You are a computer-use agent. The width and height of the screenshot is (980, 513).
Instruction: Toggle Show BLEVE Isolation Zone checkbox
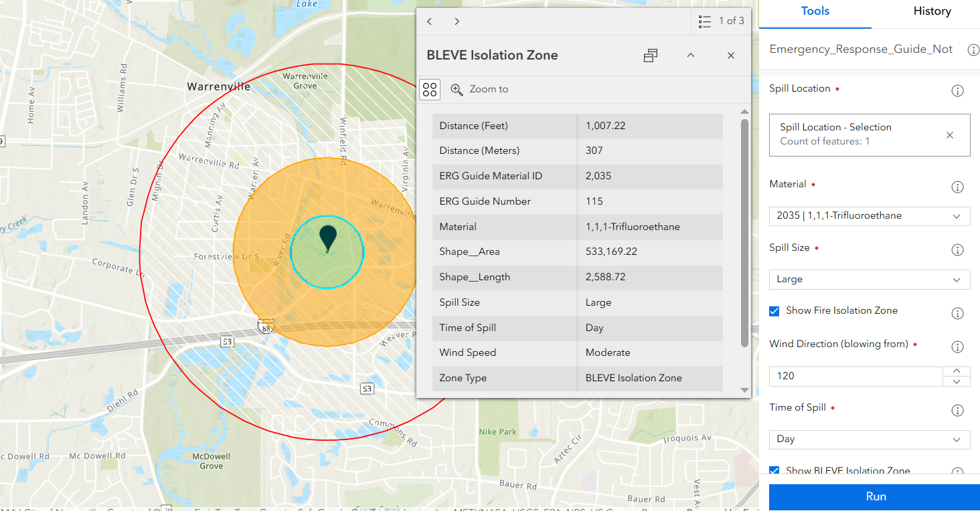pyautogui.click(x=774, y=471)
